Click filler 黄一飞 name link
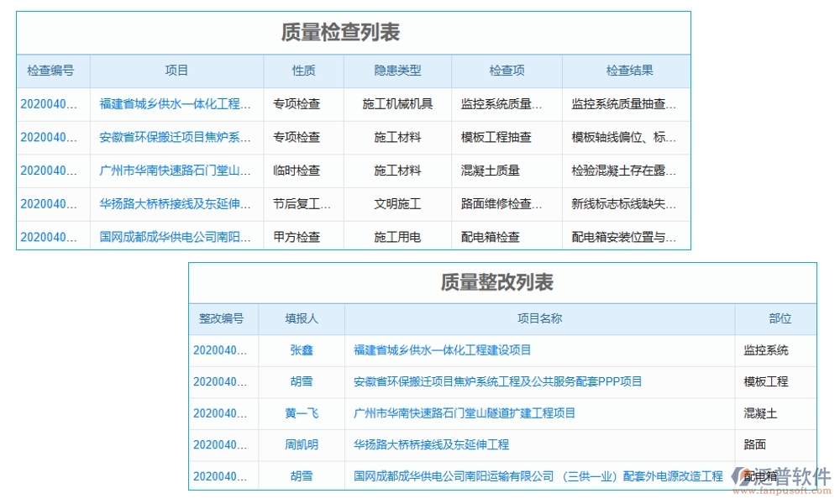The height and width of the screenshot is (504, 840). [x=301, y=413]
